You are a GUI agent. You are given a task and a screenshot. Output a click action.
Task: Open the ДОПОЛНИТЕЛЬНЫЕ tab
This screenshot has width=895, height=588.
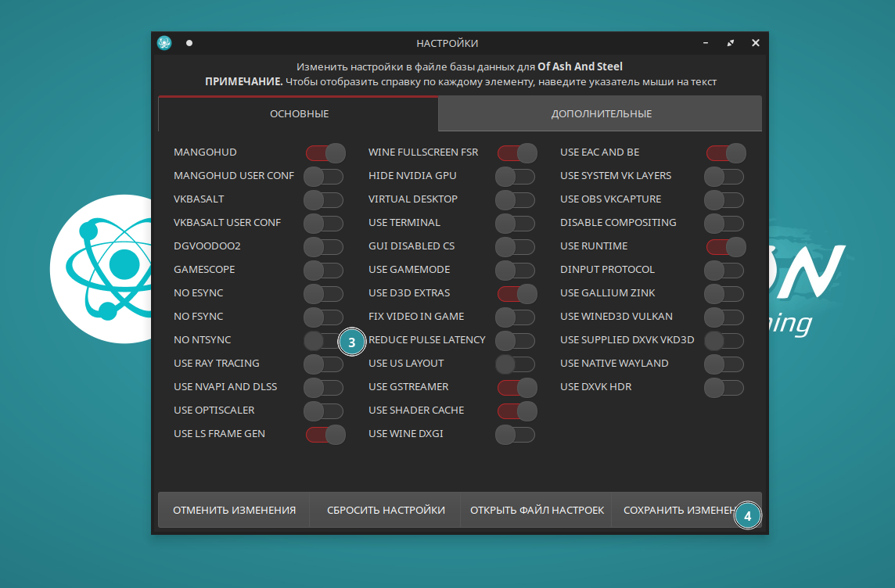(601, 113)
